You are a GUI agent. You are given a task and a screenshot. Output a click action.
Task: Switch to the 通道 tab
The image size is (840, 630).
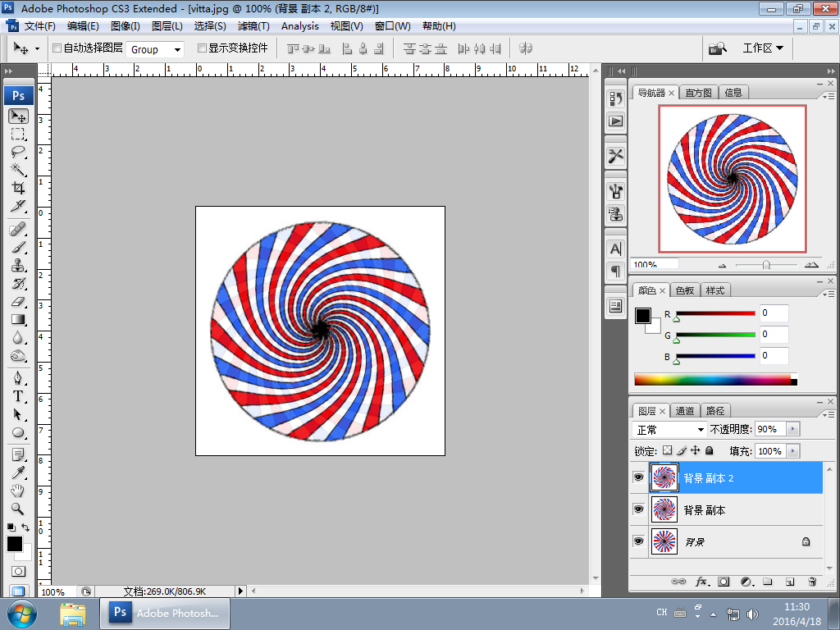pyautogui.click(x=685, y=411)
